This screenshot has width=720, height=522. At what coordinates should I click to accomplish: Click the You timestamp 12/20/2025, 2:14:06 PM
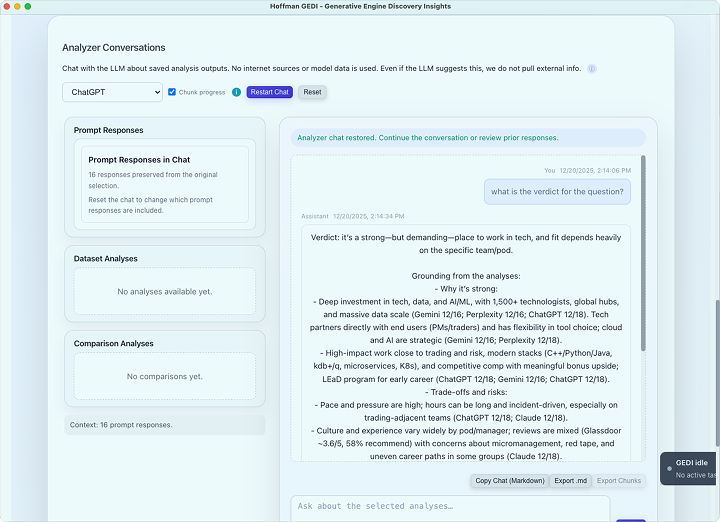pos(595,170)
